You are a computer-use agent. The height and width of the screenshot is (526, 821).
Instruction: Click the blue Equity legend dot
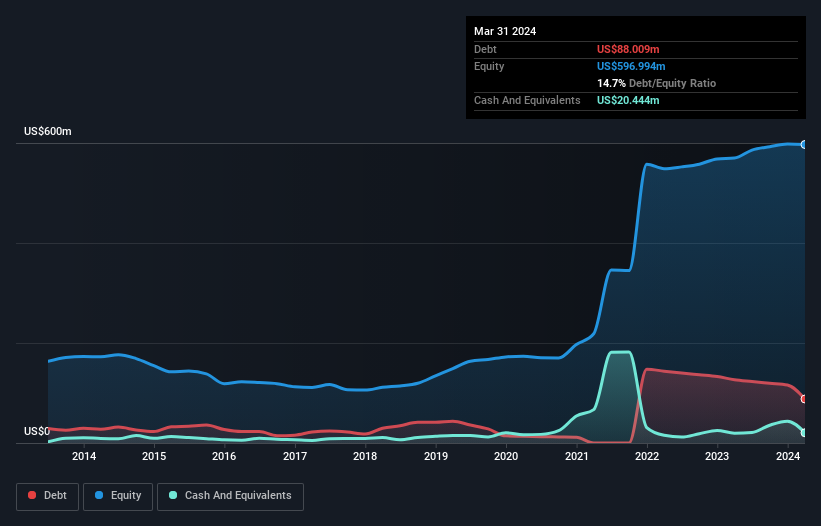tap(99, 495)
